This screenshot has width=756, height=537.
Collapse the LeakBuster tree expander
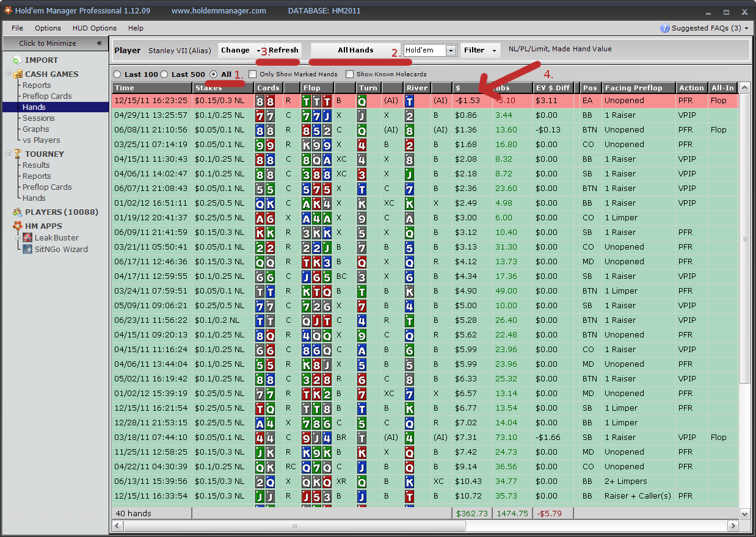[19, 237]
